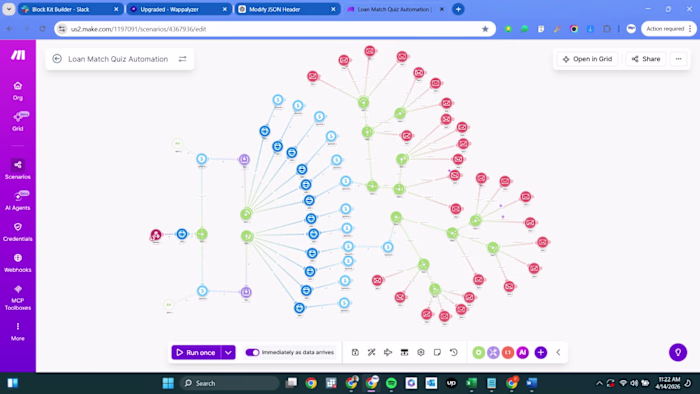Image resolution: width=700 pixels, height=394 pixels.
Task: Click the Open in Grid button
Action: coord(587,59)
